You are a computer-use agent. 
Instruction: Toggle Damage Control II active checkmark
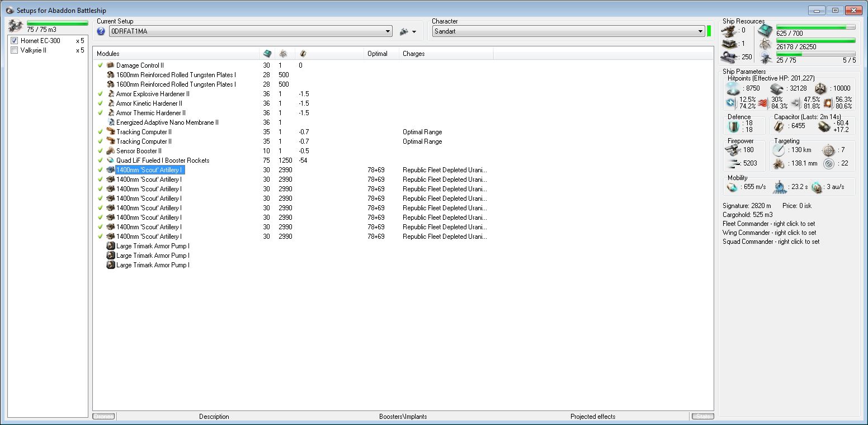pos(100,65)
